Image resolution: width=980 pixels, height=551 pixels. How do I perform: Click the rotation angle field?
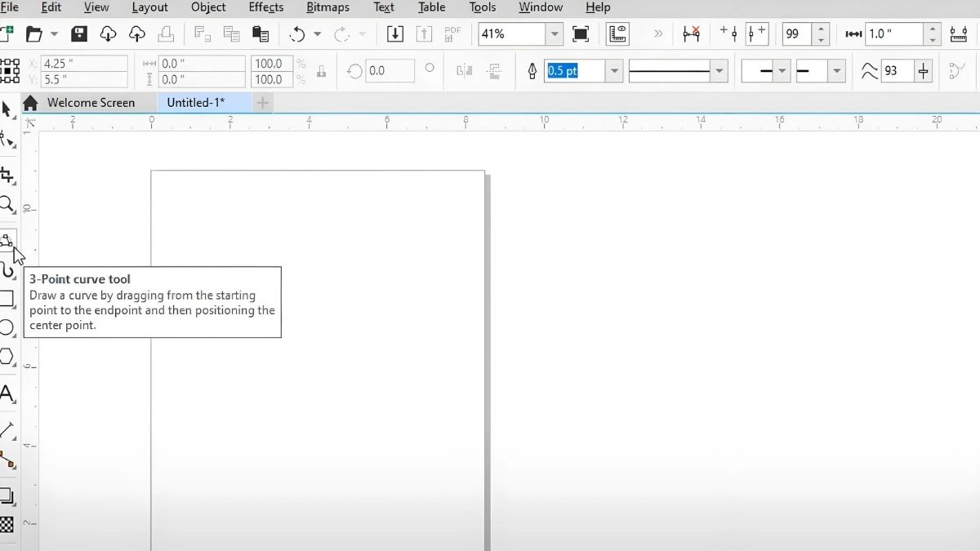pyautogui.click(x=390, y=71)
